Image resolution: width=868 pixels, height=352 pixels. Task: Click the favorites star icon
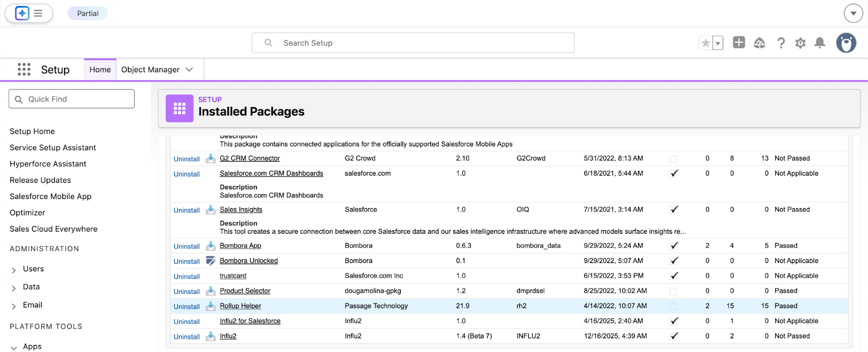coord(705,43)
